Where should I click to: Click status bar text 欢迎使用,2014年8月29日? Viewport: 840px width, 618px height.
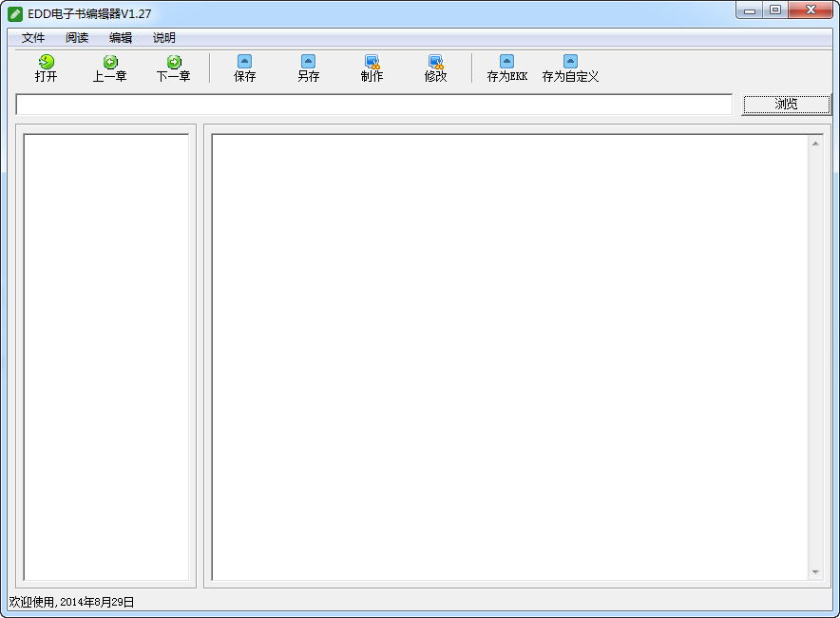click(x=71, y=603)
